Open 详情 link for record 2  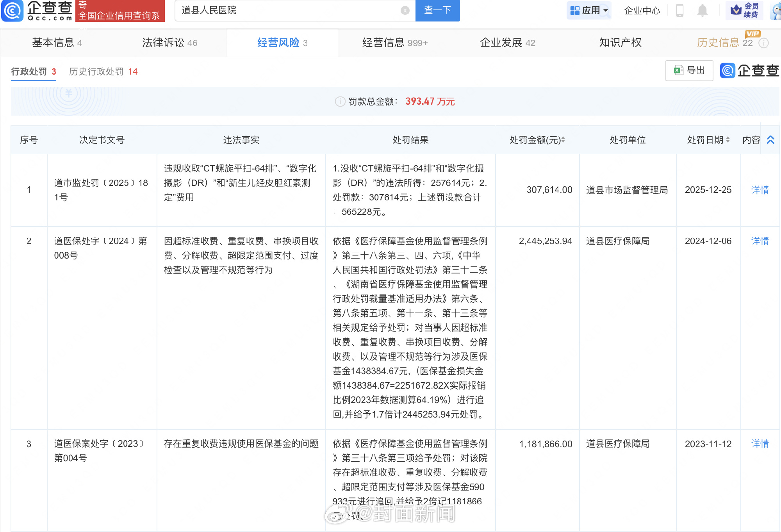point(760,241)
